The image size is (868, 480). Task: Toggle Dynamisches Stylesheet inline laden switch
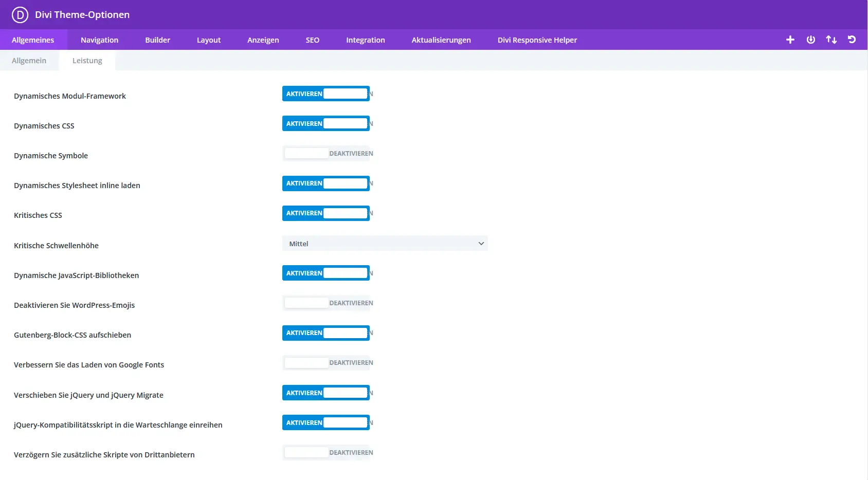point(326,183)
